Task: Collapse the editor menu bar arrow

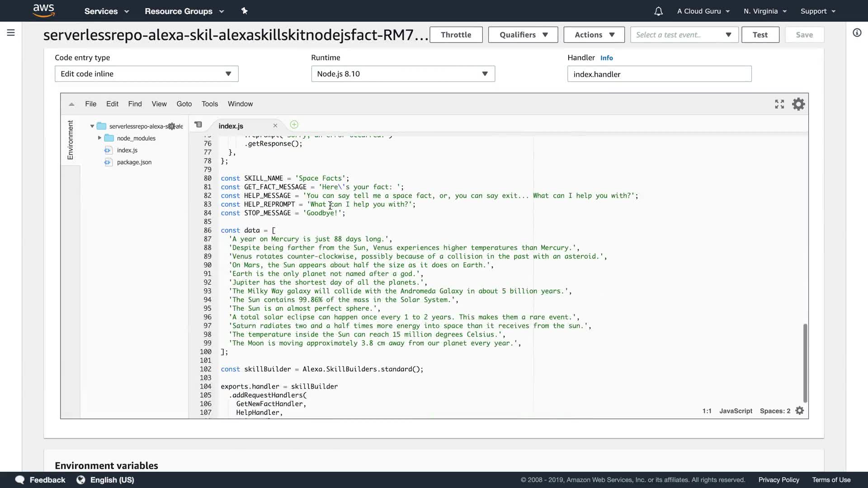Action: 71,104
